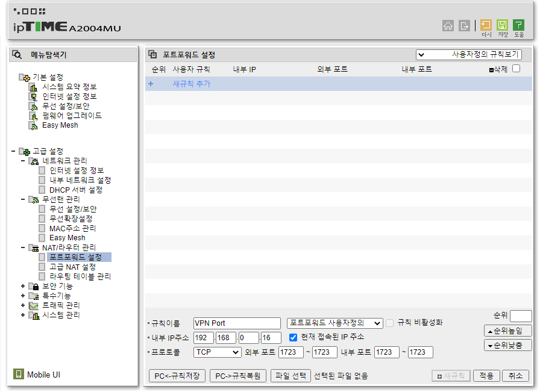Click the 무선랜 관리 folder icon
540x392 pixels.
pyautogui.click(x=34, y=200)
